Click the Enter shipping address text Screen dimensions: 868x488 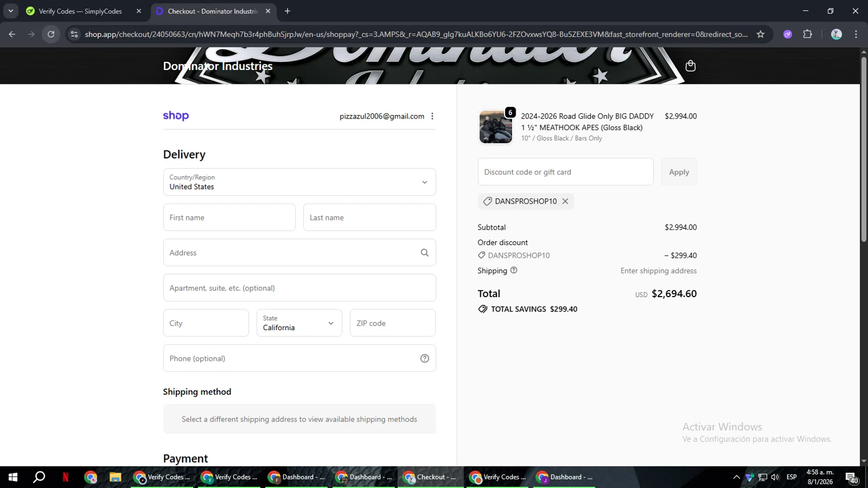pos(659,271)
